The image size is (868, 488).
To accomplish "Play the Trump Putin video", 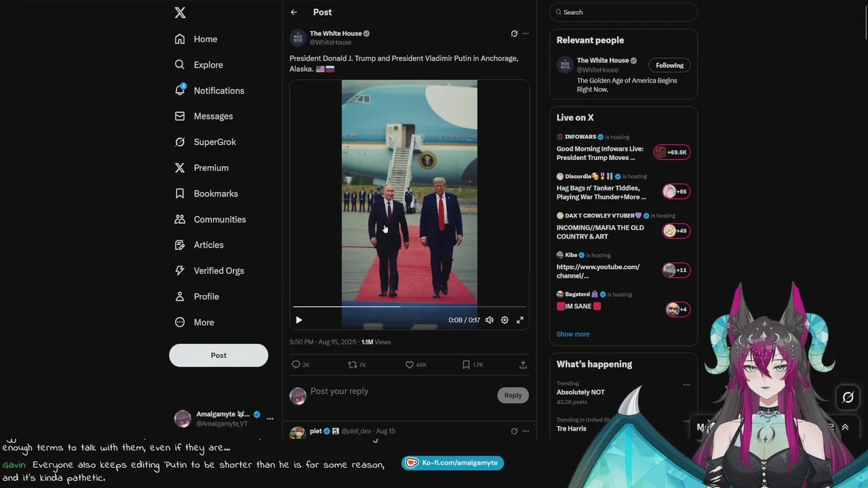I will (299, 320).
